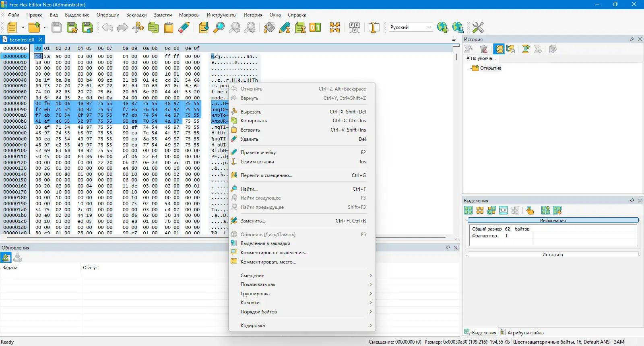
Task: Open the Инструменты menu
Action: 221,15
